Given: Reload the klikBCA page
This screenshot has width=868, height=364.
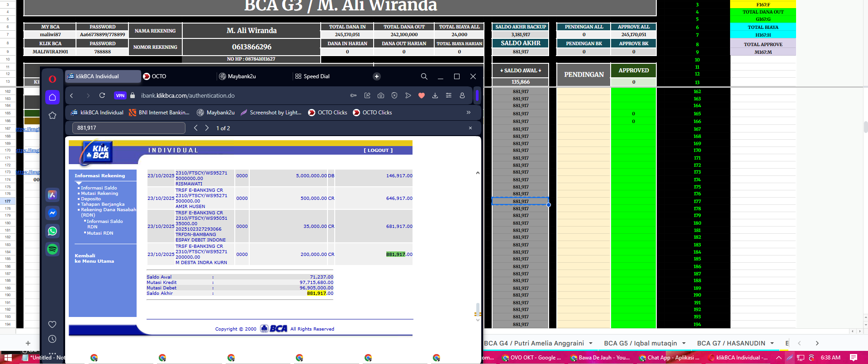Looking at the screenshot, I should [102, 95].
